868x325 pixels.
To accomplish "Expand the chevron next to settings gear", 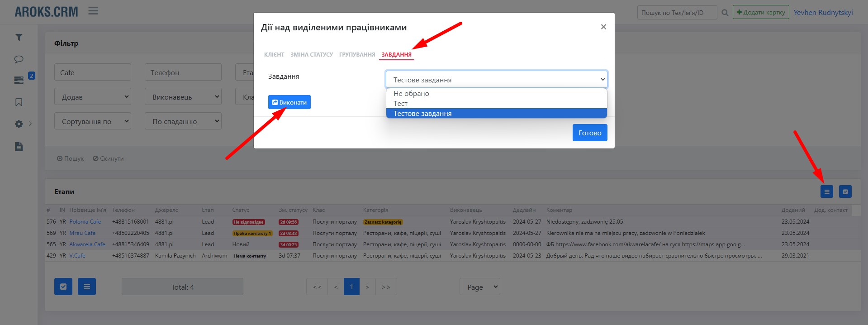I will tap(30, 124).
